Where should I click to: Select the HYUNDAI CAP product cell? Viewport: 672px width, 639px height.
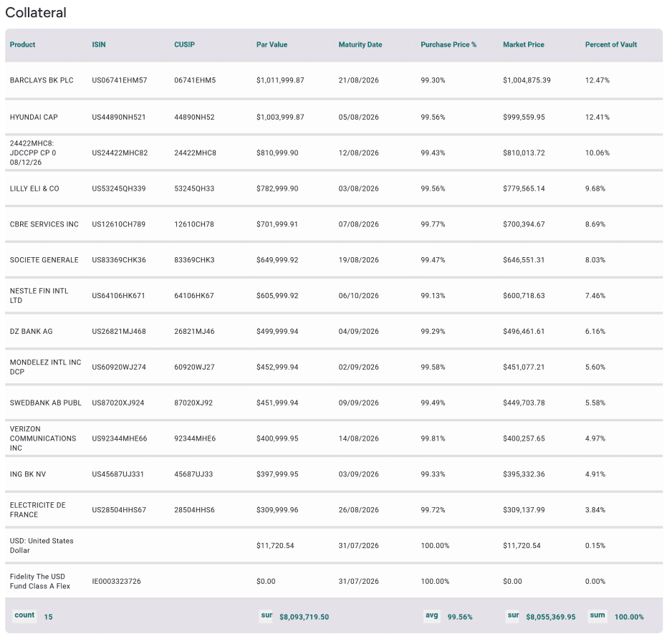click(x=34, y=117)
